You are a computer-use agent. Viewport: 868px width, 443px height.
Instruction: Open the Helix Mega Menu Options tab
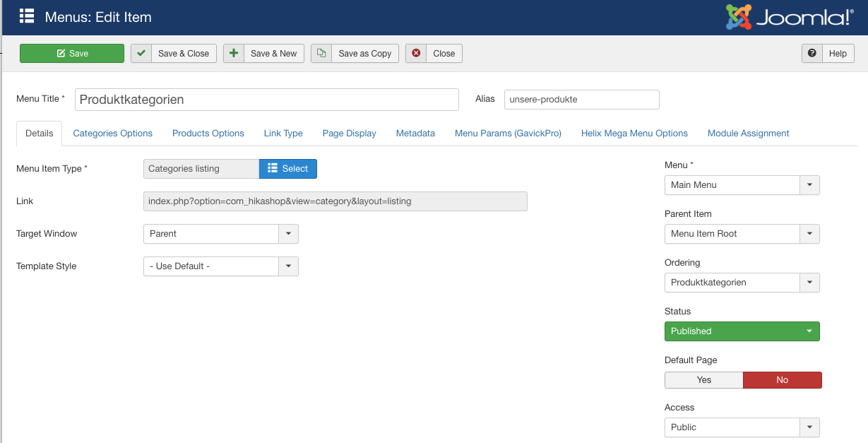pyautogui.click(x=634, y=134)
